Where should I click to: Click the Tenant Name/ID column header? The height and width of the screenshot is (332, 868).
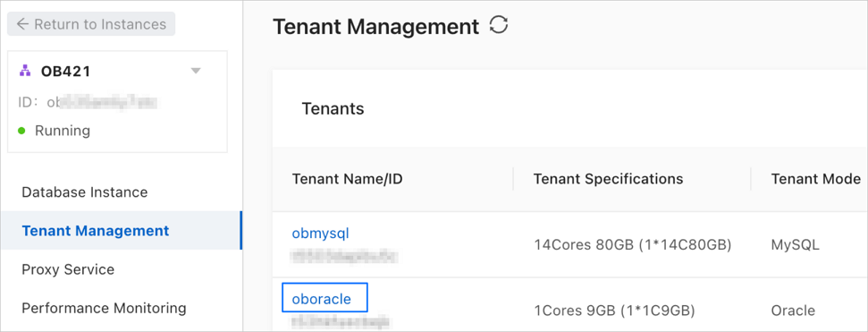click(x=347, y=179)
